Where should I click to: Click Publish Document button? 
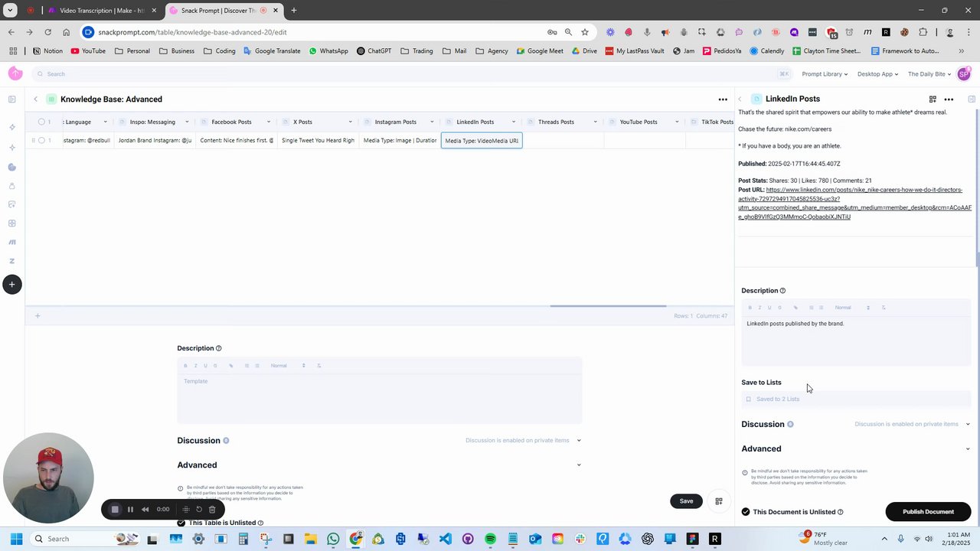pos(928,512)
